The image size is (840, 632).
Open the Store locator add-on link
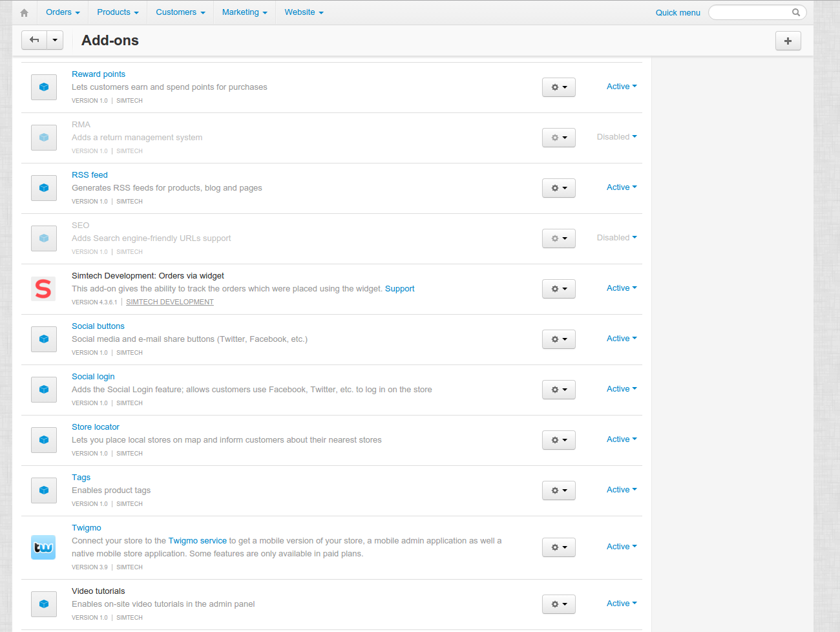click(96, 427)
